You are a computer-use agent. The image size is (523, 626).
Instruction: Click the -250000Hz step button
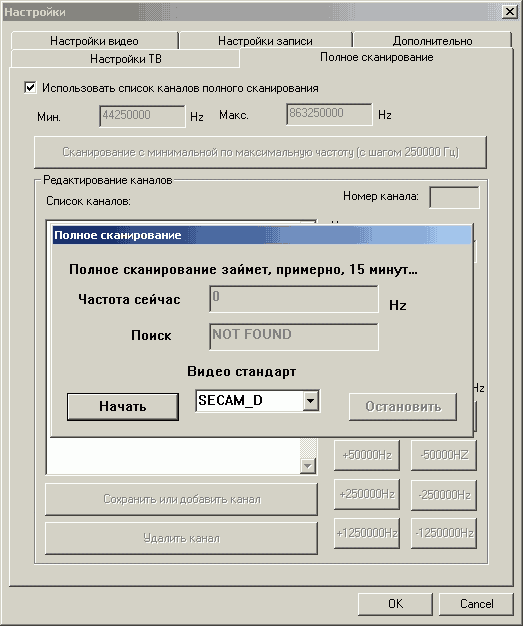coord(444,494)
